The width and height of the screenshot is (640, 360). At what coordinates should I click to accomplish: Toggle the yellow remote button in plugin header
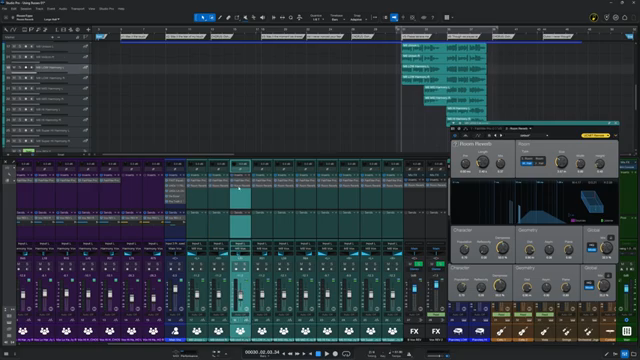tap(595, 136)
